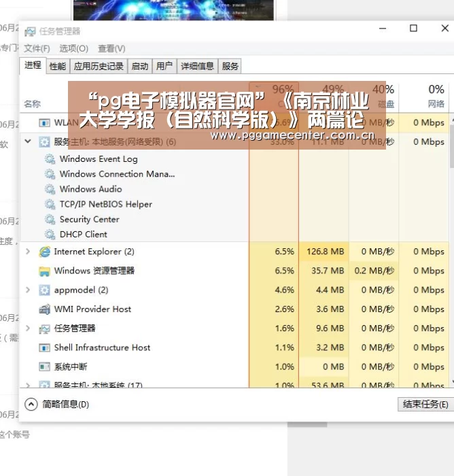
Task: Click the WLAN process icon
Action: 44,122
